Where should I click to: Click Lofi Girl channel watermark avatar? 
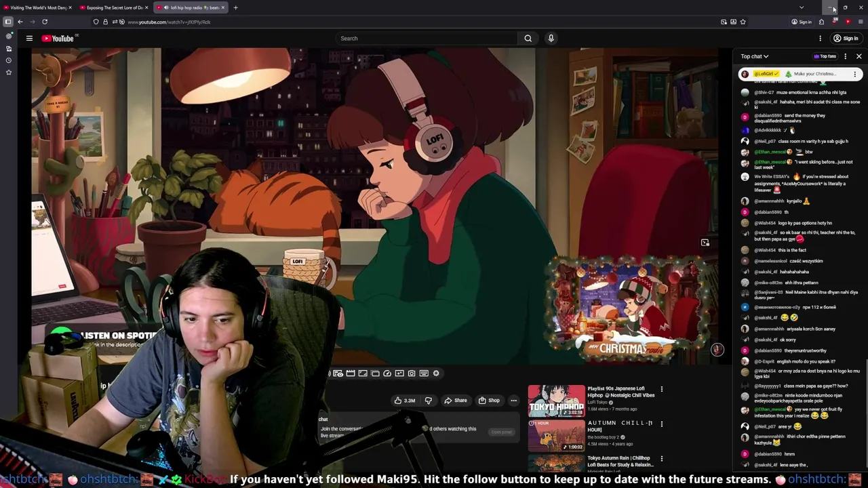pos(717,350)
